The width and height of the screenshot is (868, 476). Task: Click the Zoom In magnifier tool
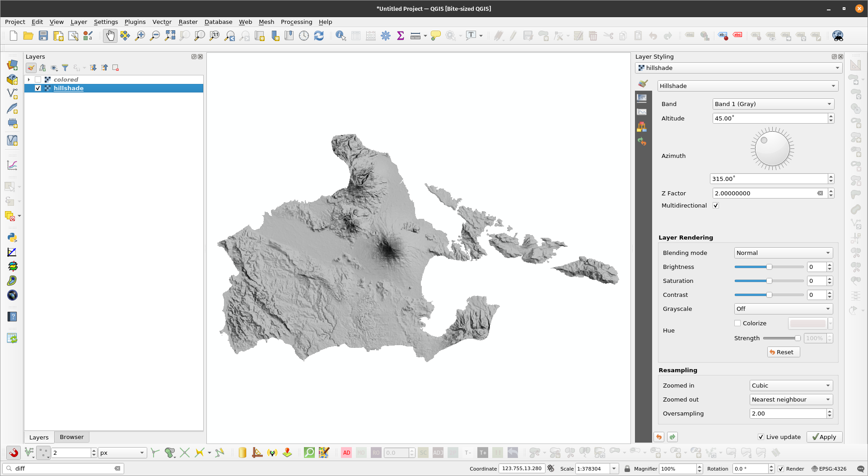click(x=140, y=36)
